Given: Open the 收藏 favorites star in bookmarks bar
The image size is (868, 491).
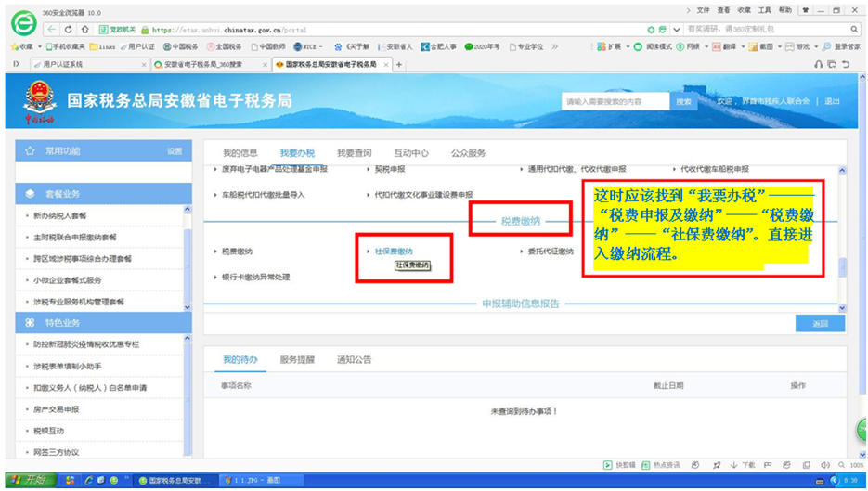Looking at the screenshot, I should 22,47.
